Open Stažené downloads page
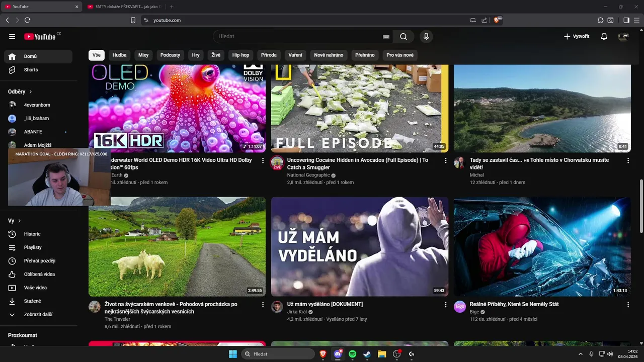The width and height of the screenshot is (644, 362). [38, 301]
